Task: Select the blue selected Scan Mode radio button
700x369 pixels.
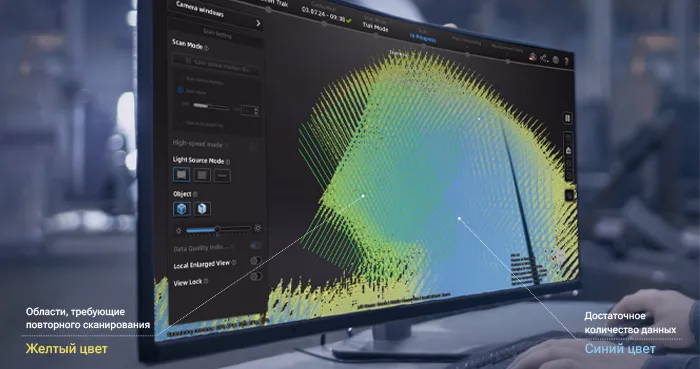Action: tap(180, 90)
